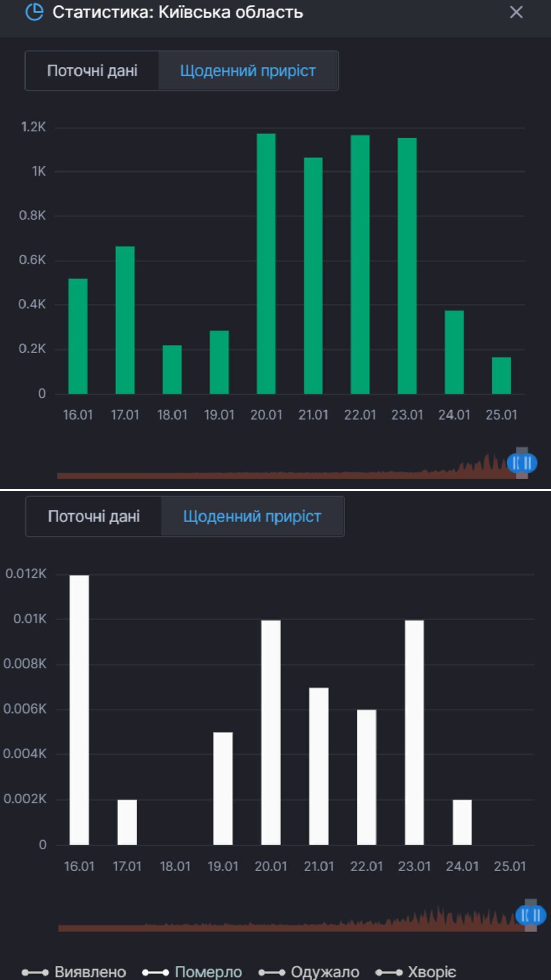Toggle the Виявлено legend series
The image size is (551, 980).
(74, 971)
